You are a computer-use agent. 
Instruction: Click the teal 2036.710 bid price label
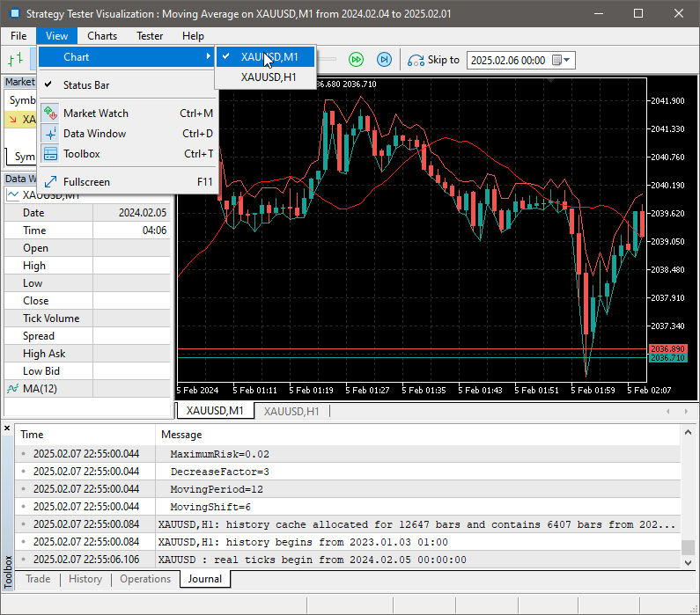point(667,358)
